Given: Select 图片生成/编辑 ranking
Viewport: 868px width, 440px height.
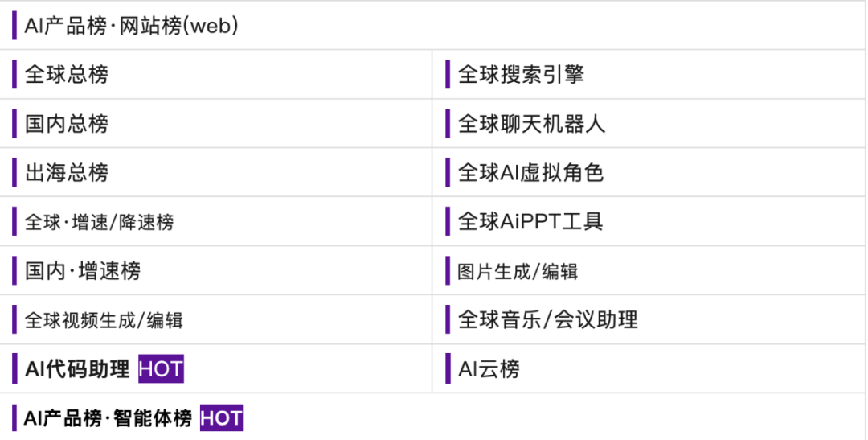Looking at the screenshot, I should click(x=518, y=271).
